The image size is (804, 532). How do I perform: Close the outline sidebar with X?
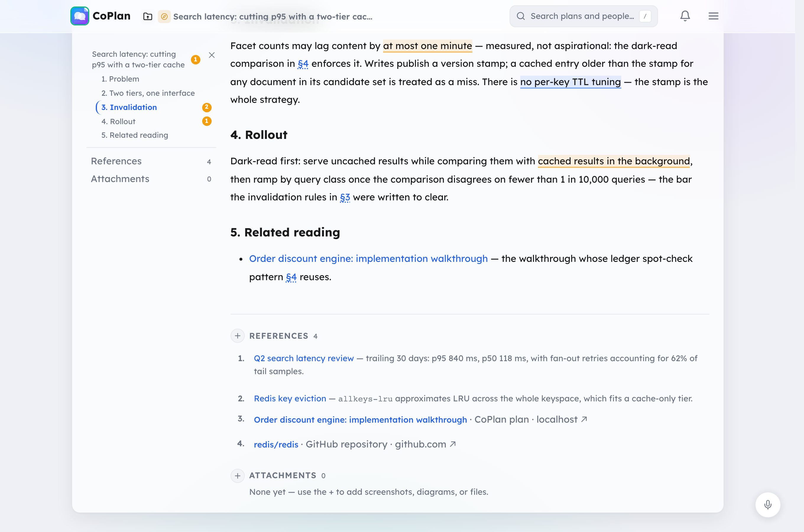[x=212, y=55]
